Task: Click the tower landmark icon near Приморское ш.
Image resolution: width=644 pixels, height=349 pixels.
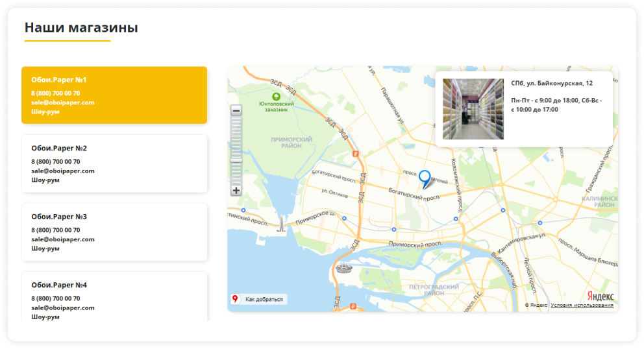Action: tap(281, 224)
